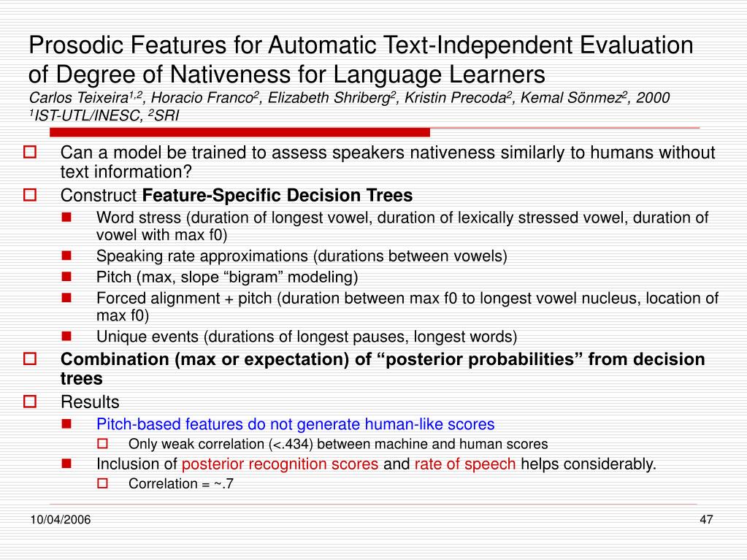Click the small hollow bullet beside 'Correlation = ~.7'

pyautogui.click(x=102, y=483)
